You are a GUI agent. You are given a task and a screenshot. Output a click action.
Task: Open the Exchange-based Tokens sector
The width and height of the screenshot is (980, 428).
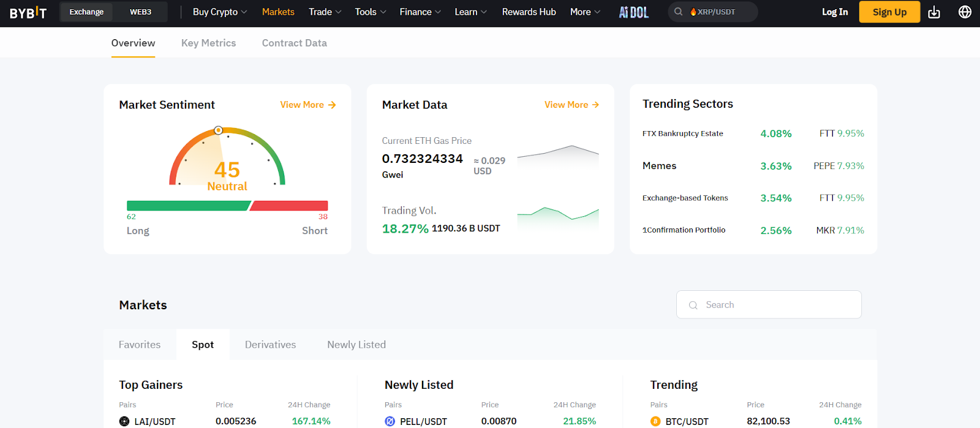pos(685,198)
